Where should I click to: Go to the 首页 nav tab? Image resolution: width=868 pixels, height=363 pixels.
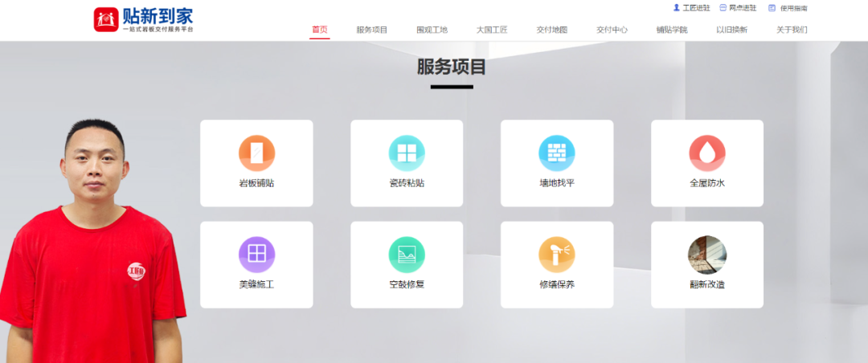319,30
